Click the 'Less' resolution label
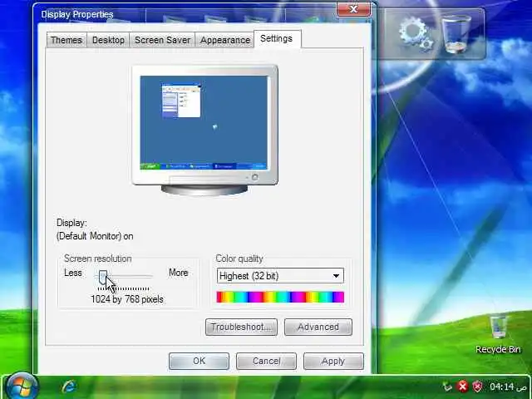This screenshot has height=399, width=532. pyautogui.click(x=73, y=273)
